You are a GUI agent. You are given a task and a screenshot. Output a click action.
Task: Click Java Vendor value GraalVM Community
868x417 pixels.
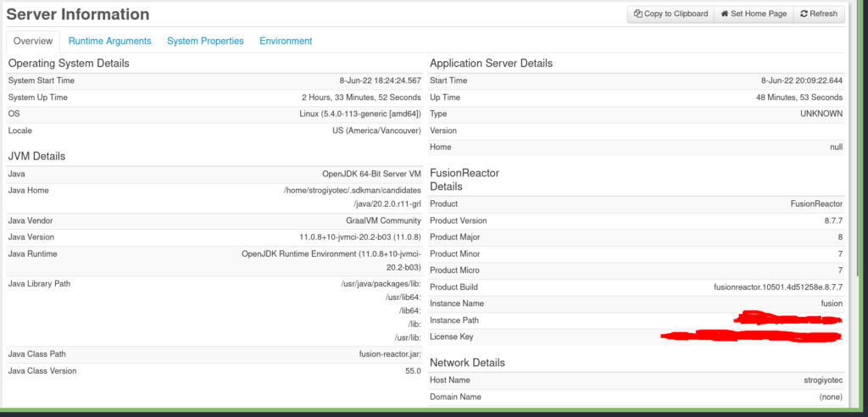coord(384,220)
